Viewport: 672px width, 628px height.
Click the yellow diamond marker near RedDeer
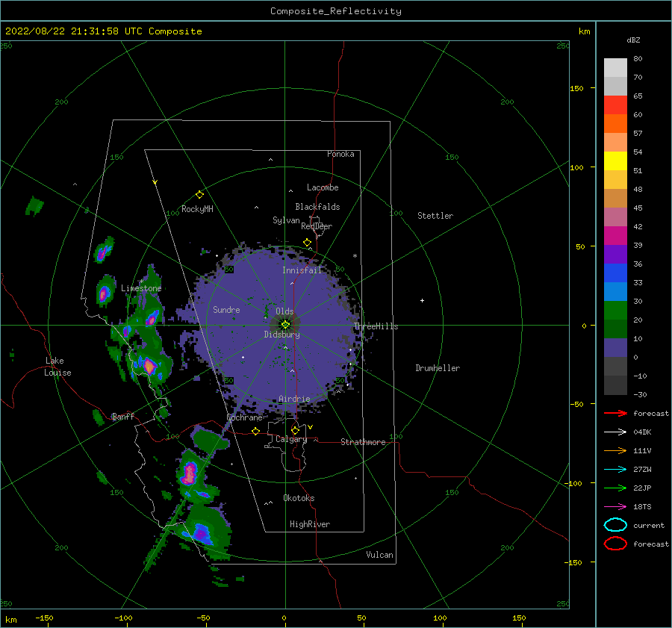[x=307, y=243]
